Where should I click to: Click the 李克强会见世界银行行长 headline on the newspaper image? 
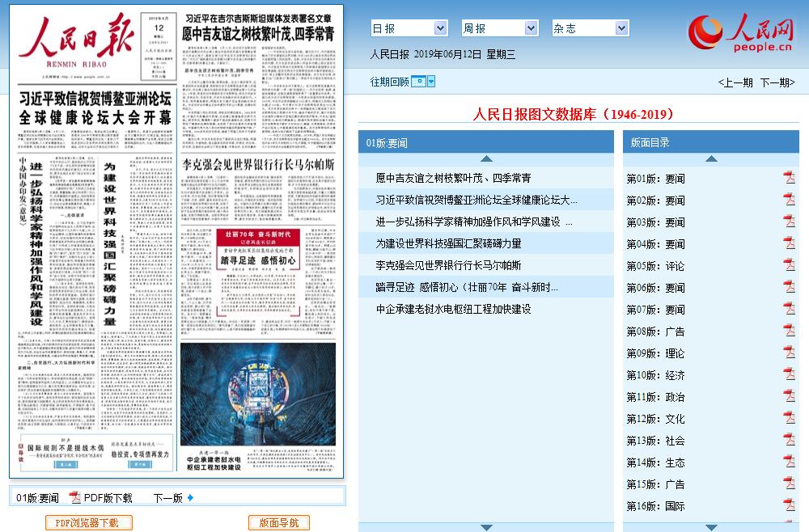point(257,164)
